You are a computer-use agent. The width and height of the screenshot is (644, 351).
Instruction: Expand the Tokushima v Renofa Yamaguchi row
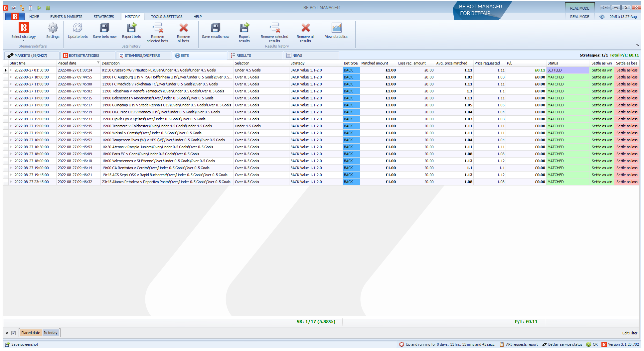pos(11,91)
